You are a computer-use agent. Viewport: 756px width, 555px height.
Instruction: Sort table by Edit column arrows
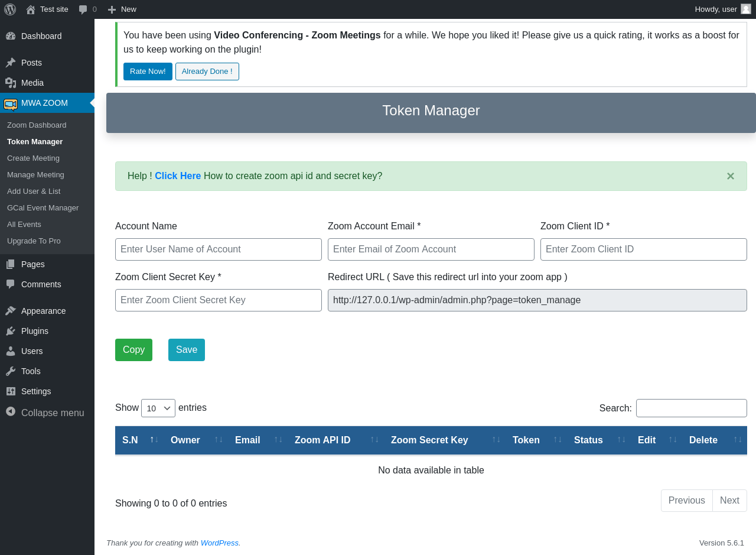click(x=673, y=439)
